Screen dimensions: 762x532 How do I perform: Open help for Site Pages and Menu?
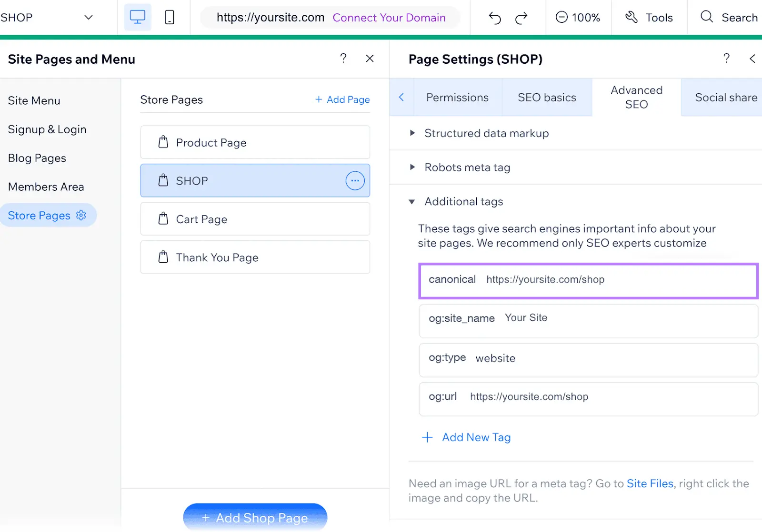[x=343, y=59]
